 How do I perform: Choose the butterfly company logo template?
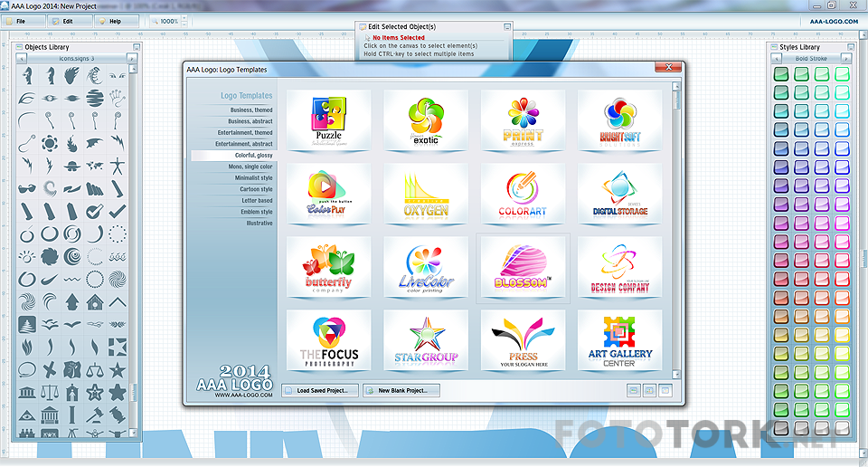click(x=329, y=267)
